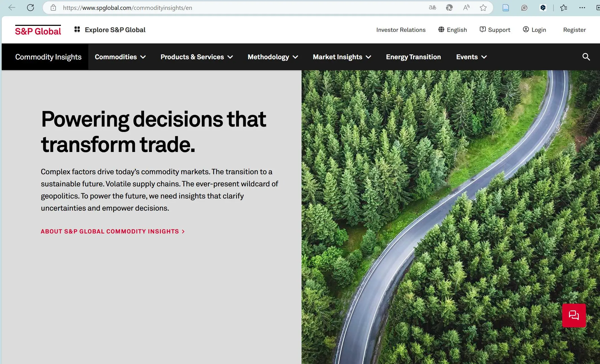Open the blue document extension icon
The image size is (600, 364).
(x=506, y=8)
